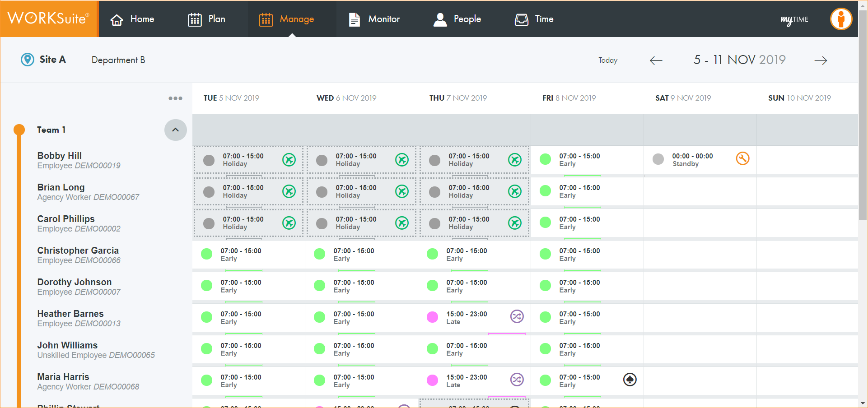Go to the next week with the right arrow
Viewport: 868px width, 408px height.
821,60
